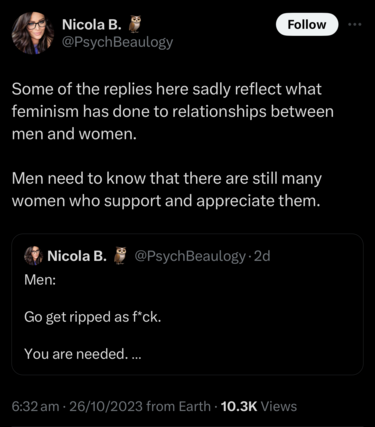Screen dimensions: 375x427
Task: Click the main text about feminism and relationships
Action: (173, 111)
